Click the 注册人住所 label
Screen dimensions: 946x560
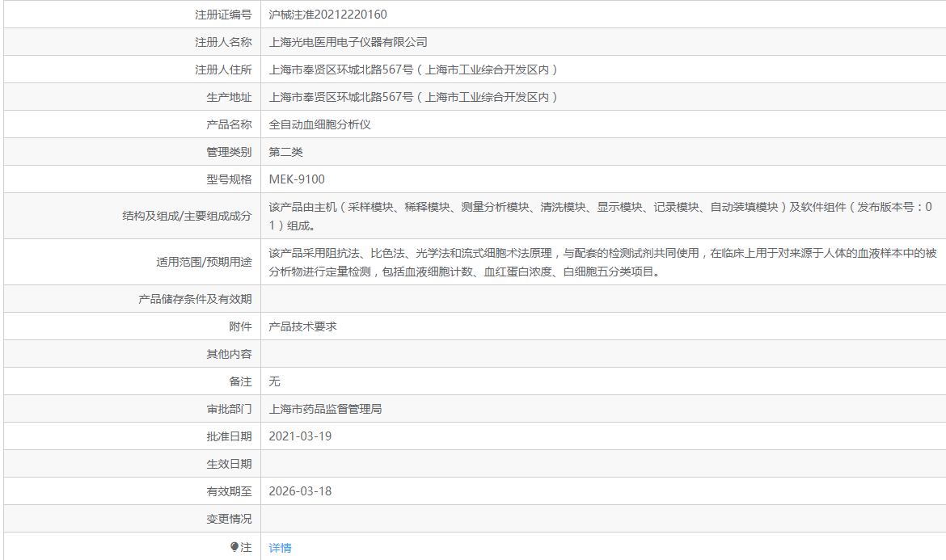coord(223,69)
